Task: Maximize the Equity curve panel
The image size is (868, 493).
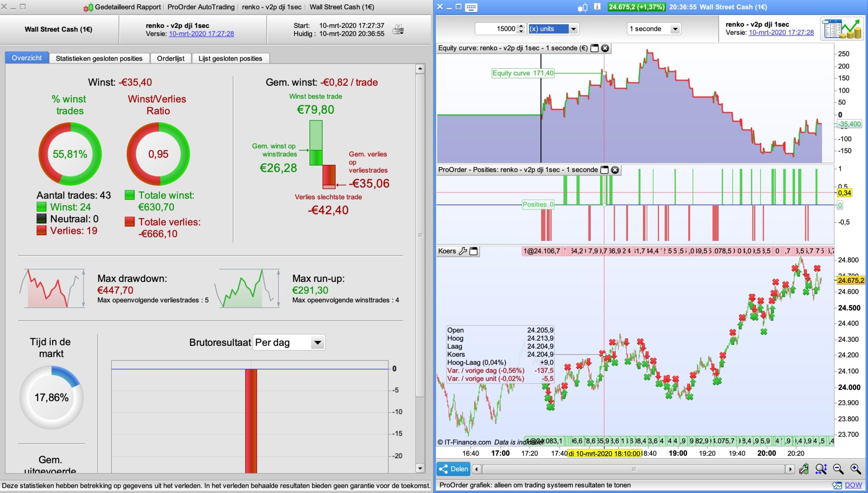Action: [x=595, y=48]
